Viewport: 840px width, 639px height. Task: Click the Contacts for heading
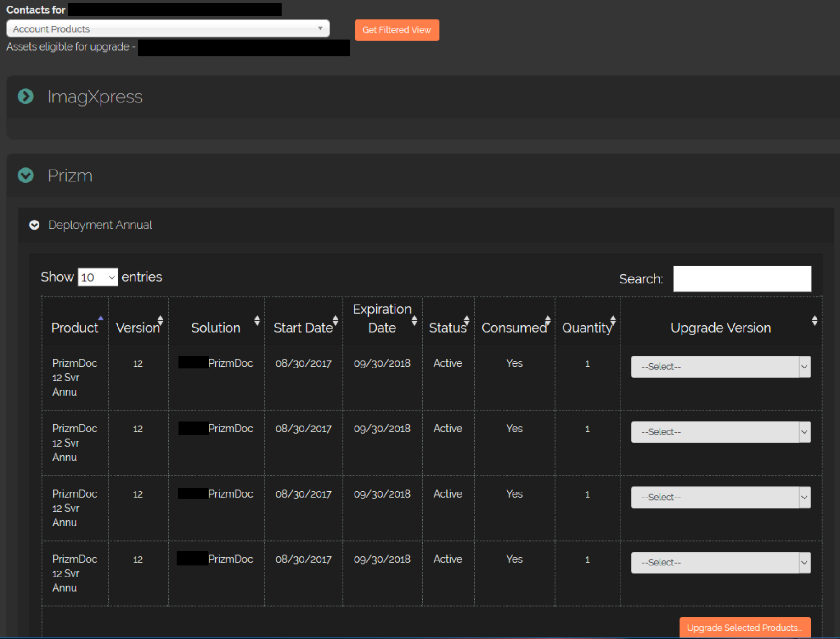click(36, 10)
